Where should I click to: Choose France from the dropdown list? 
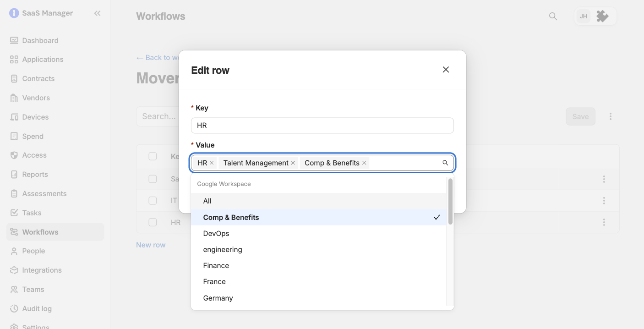point(319,282)
